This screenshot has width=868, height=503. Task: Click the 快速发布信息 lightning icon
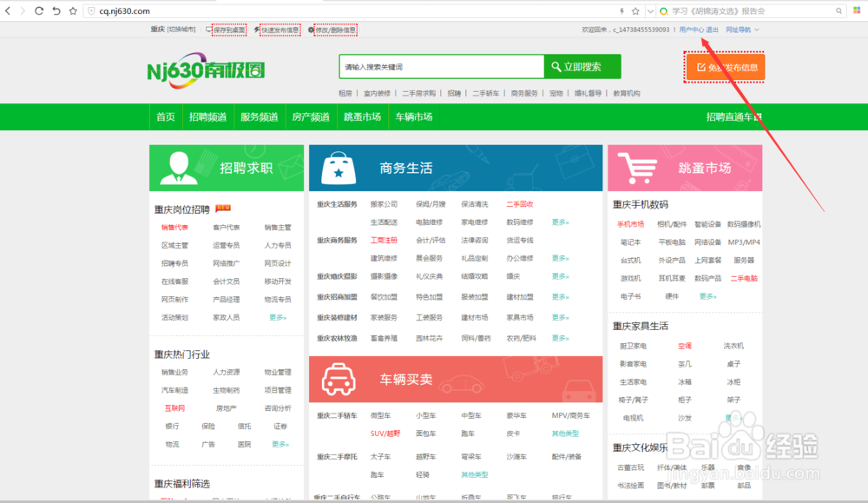coord(257,29)
